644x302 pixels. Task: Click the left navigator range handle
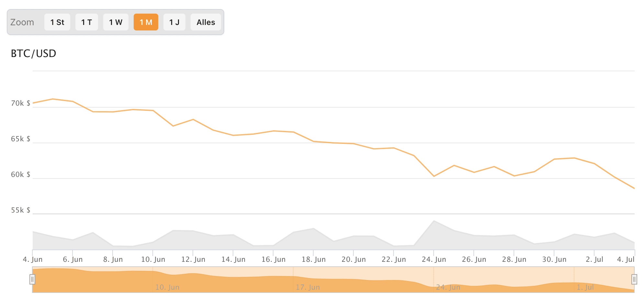tap(32, 279)
